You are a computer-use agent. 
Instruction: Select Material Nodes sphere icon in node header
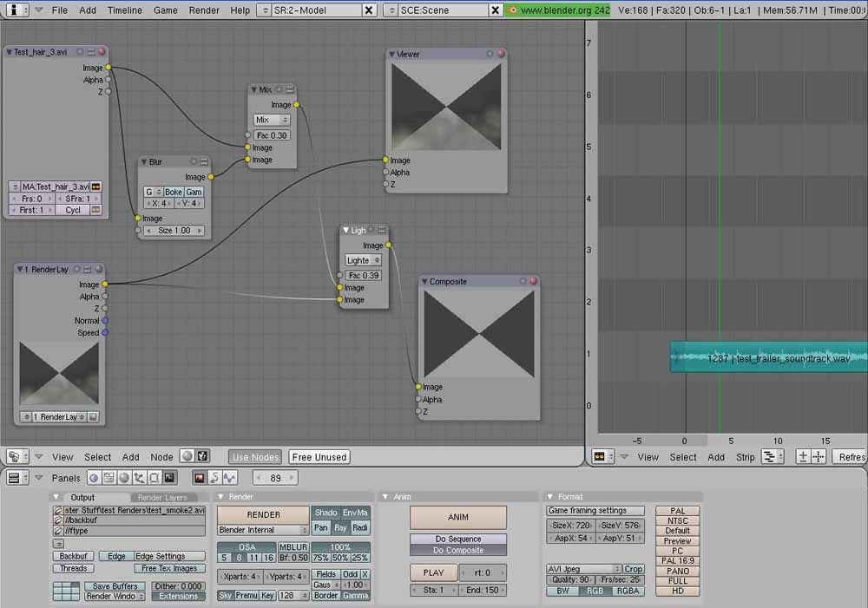[187, 456]
